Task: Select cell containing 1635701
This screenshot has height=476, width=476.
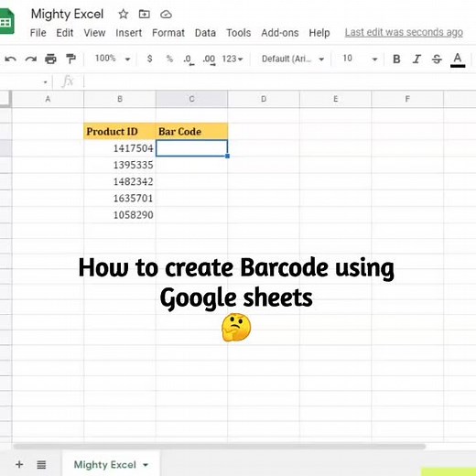Action: pyautogui.click(x=120, y=199)
